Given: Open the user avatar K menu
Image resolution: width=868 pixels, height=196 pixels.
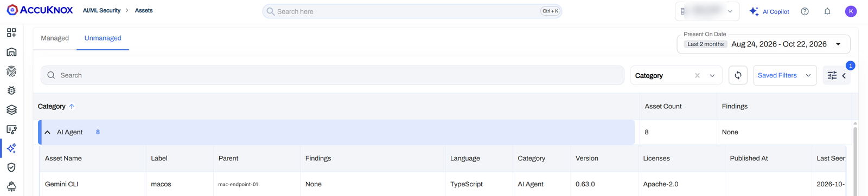Looking at the screenshot, I should point(851,11).
